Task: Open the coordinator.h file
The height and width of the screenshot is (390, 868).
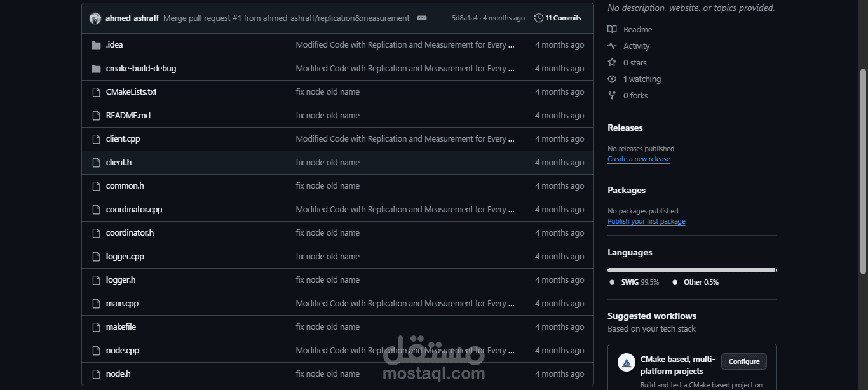Action: 130,233
